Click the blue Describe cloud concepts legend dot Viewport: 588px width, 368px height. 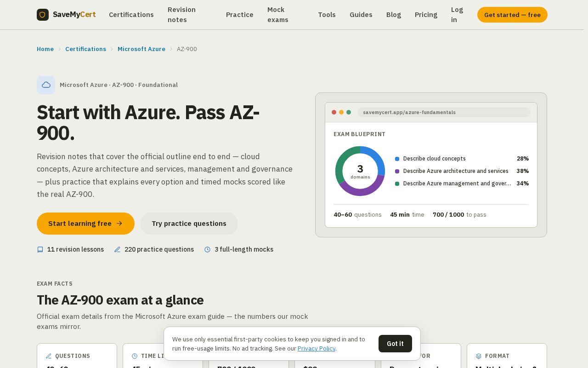coord(397,159)
